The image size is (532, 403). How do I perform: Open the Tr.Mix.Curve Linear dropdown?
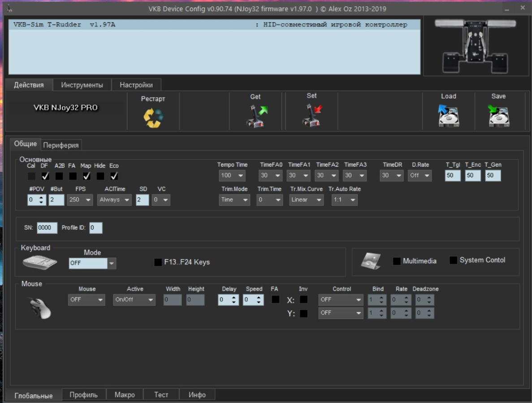[x=306, y=200]
